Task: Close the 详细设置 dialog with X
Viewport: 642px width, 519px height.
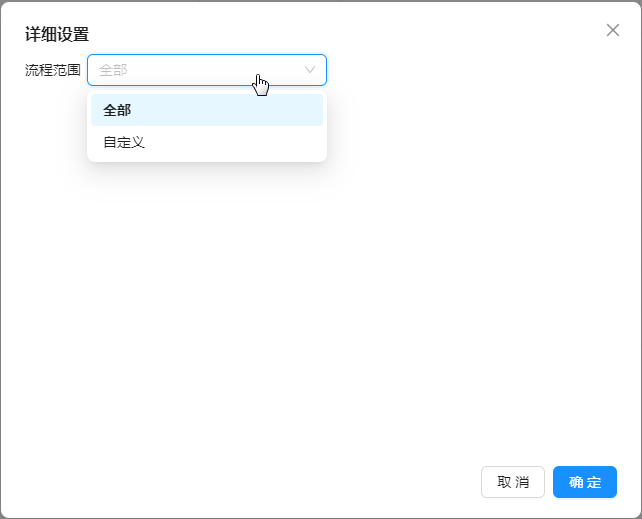Action: coord(613,30)
